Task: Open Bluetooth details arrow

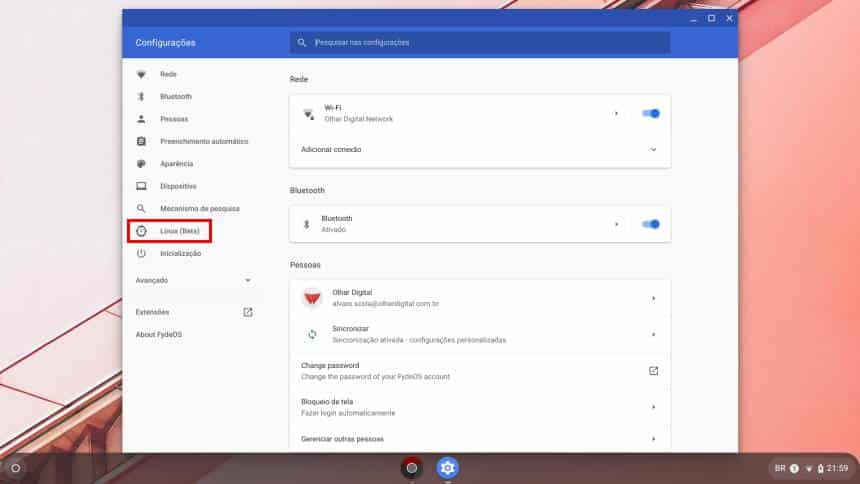Action: 616,224
